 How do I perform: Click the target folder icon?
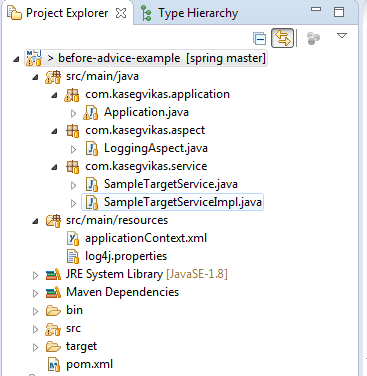[x=53, y=347]
